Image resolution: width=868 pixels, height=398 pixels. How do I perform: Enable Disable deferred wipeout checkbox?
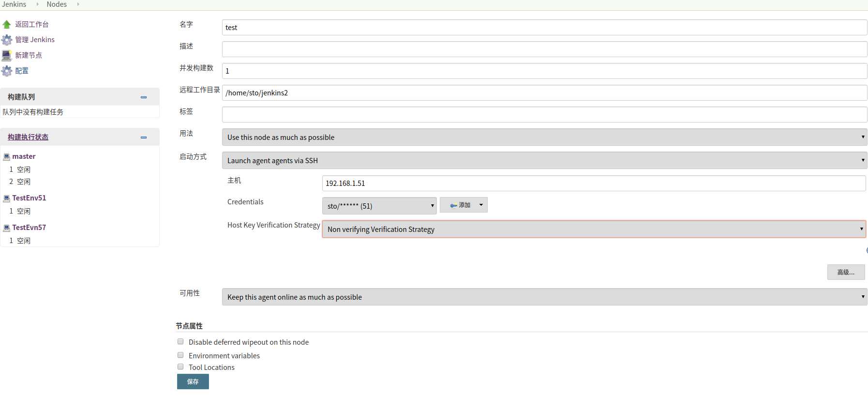[180, 342]
